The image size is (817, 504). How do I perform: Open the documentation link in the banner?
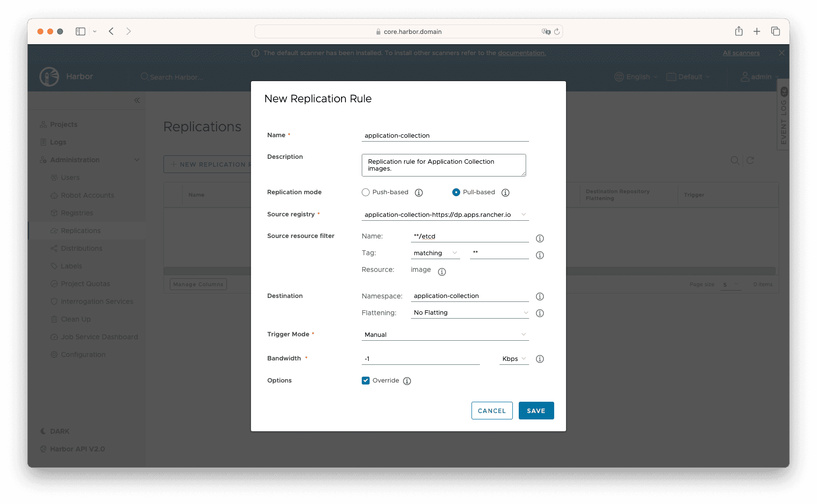coord(522,53)
